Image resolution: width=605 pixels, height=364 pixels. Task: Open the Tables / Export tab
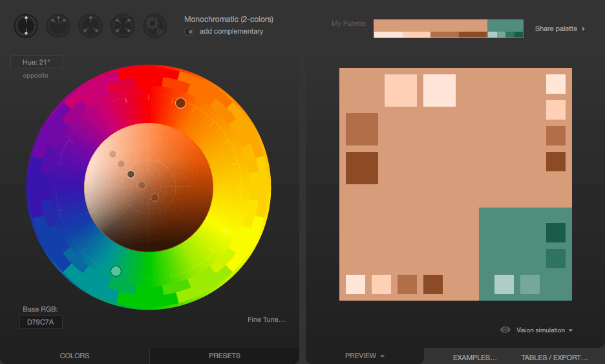[554, 358]
